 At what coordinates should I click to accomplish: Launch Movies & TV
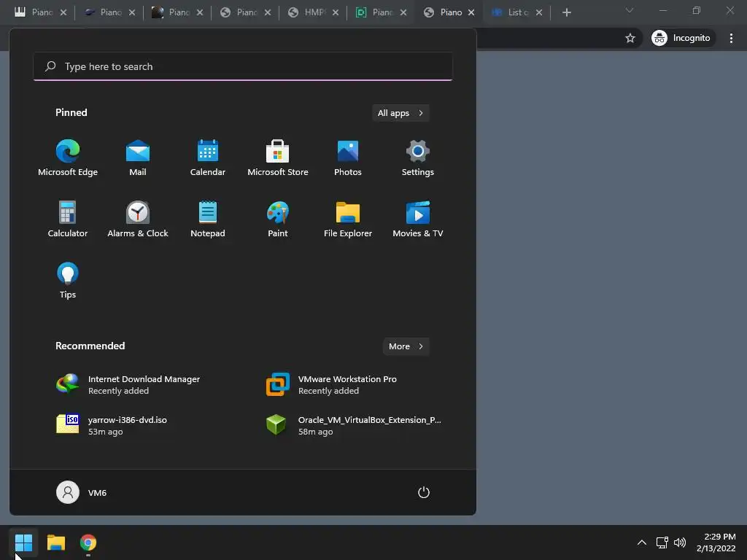point(418,219)
